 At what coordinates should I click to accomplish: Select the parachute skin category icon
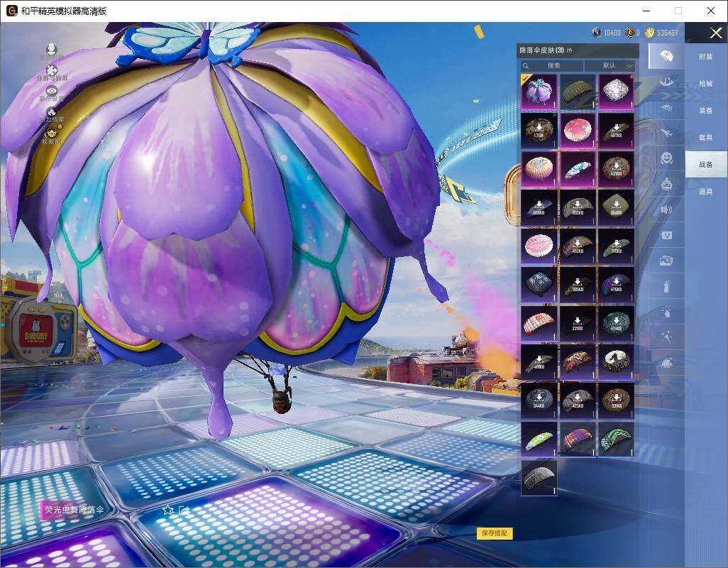coord(666,56)
